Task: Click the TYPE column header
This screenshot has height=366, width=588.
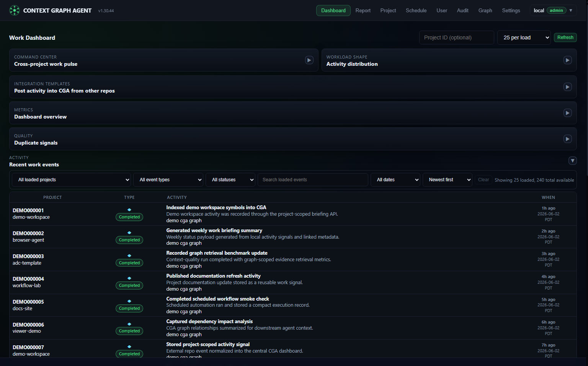Action: (x=129, y=197)
